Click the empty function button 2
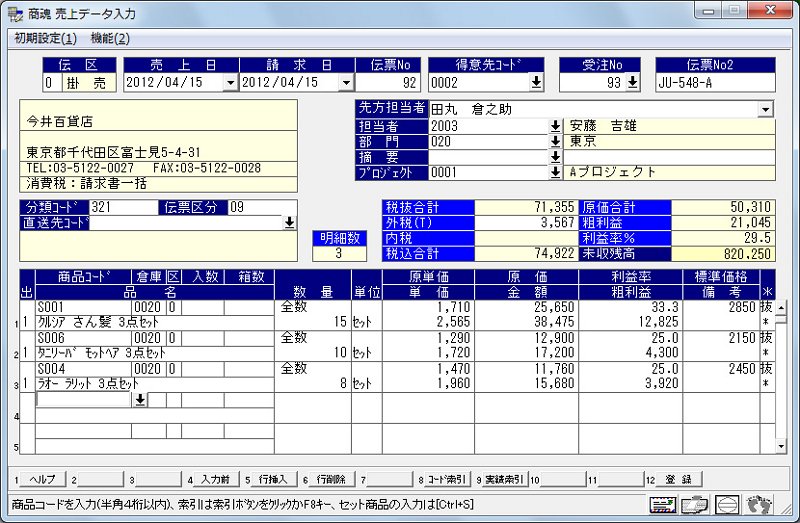800x523 pixels. [101, 479]
